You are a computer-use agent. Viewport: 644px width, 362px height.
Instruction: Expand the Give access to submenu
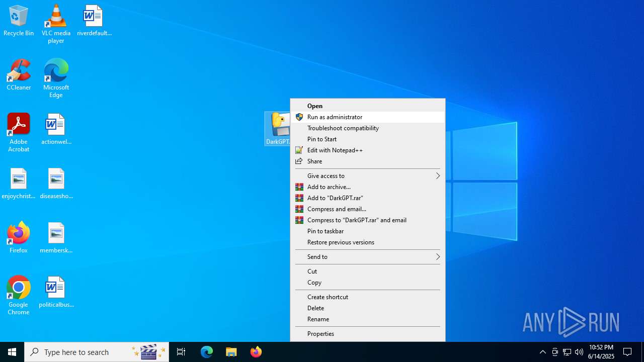coord(367,175)
